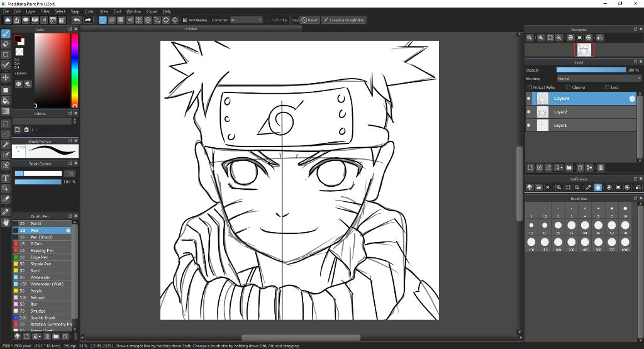Toggle Layer2 visibility
The width and height of the screenshot is (644, 349).
click(x=528, y=112)
